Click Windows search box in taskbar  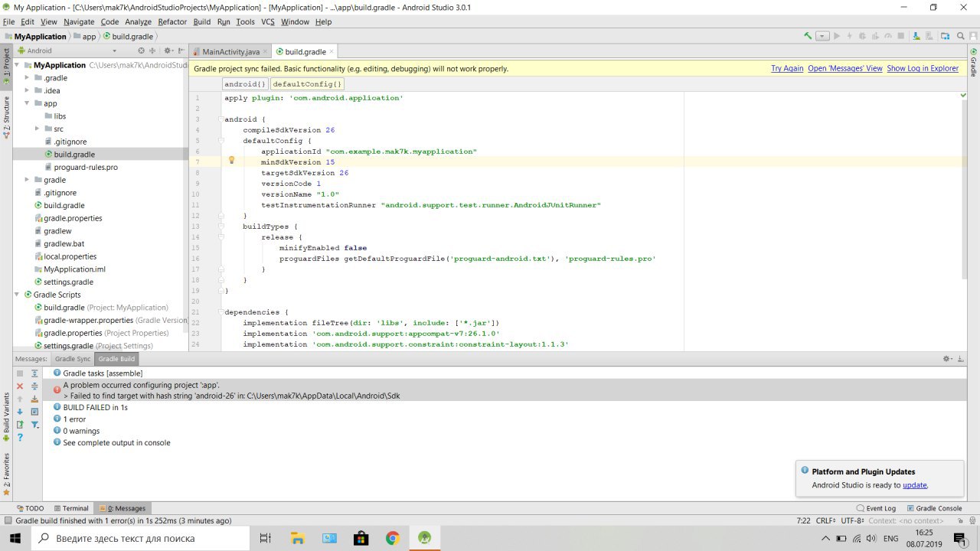coord(139,538)
